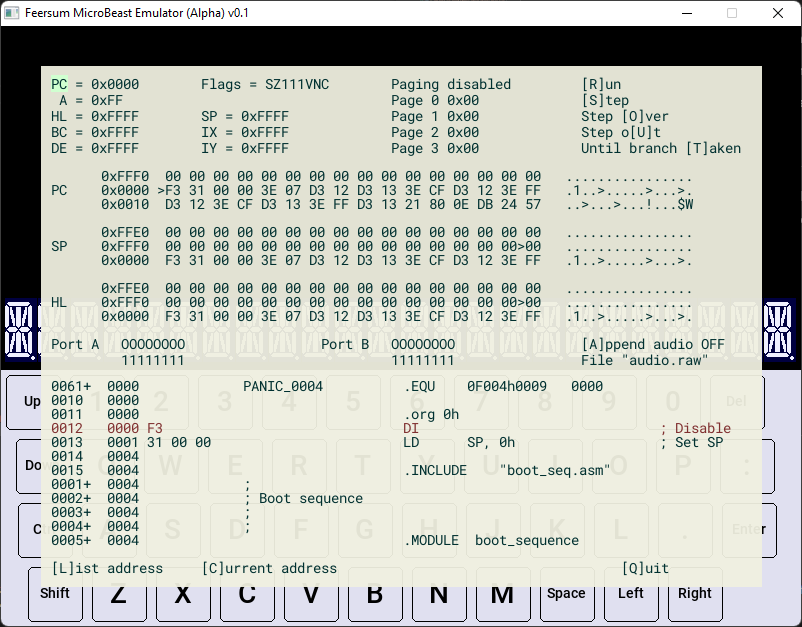Click the C key in the bottom row
Screen dimensions: 802x627
pos(247,595)
